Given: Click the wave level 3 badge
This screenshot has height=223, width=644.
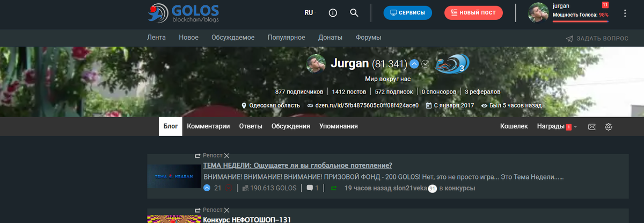Looking at the screenshot, I should (x=451, y=63).
